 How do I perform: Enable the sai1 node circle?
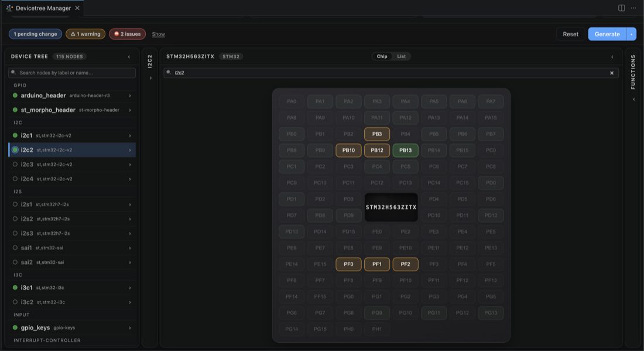click(x=15, y=248)
